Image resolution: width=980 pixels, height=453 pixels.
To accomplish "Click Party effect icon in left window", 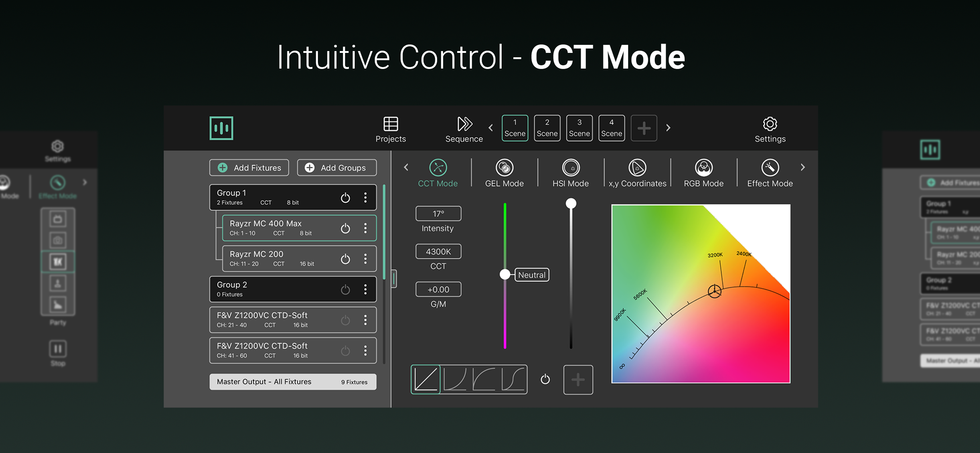I will point(58,305).
